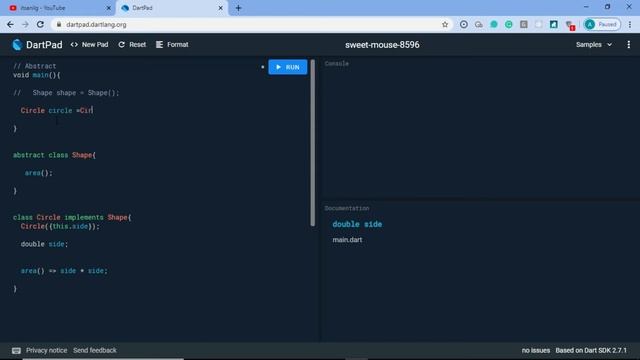Viewport: 640px width, 360px height.
Task: Go forward in browser history
Action: tap(25, 24)
